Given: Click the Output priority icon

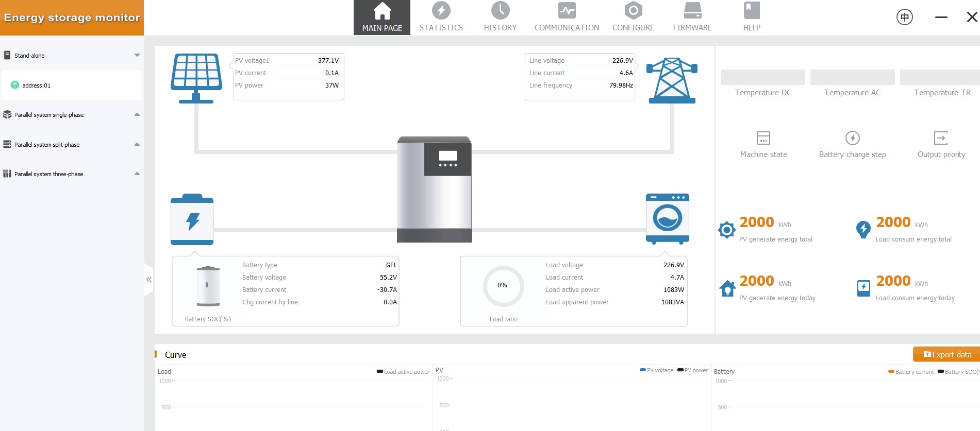Looking at the screenshot, I should (941, 138).
